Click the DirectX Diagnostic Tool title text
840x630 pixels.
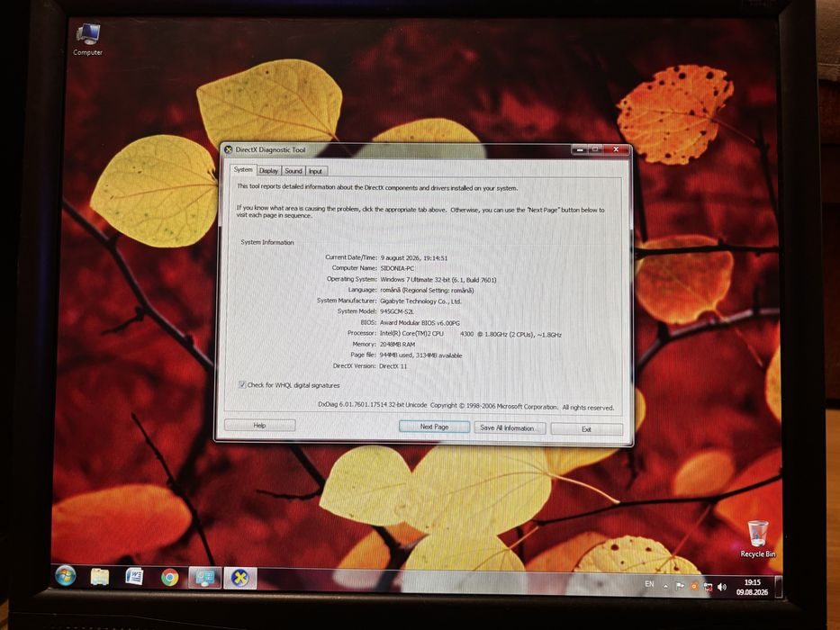point(270,150)
